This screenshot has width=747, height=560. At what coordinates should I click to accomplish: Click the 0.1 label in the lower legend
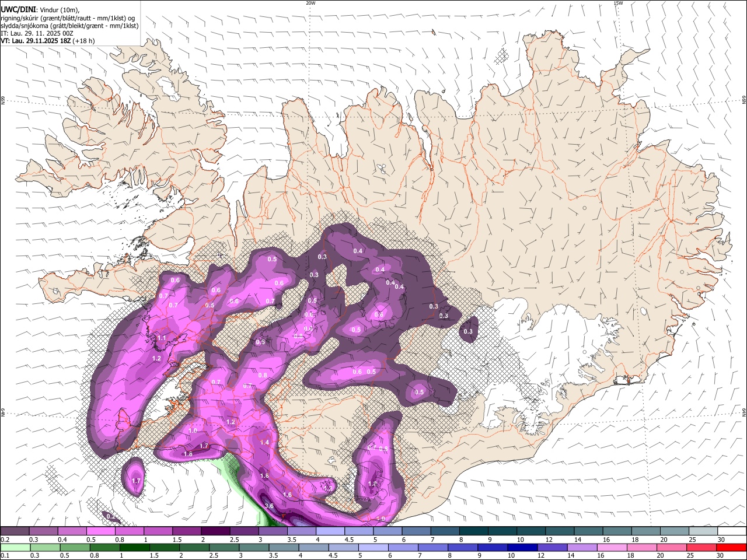[x=5, y=556]
